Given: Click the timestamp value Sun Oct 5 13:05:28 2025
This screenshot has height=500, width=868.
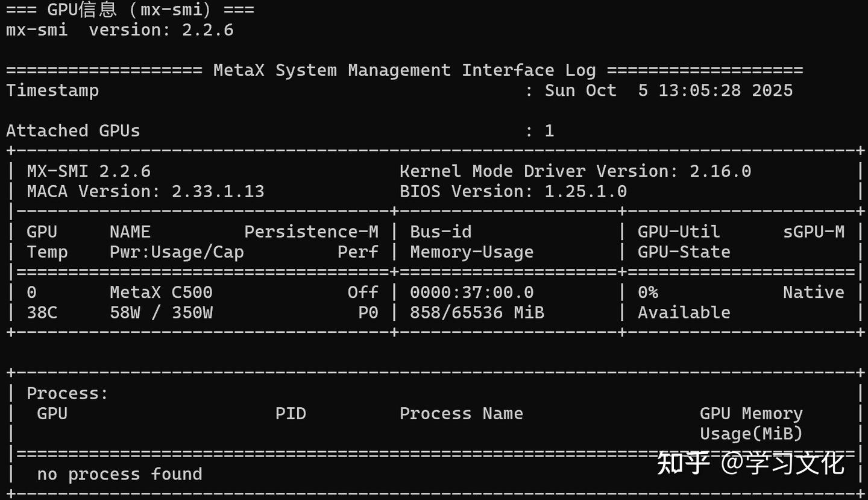Looking at the screenshot, I should [668, 90].
